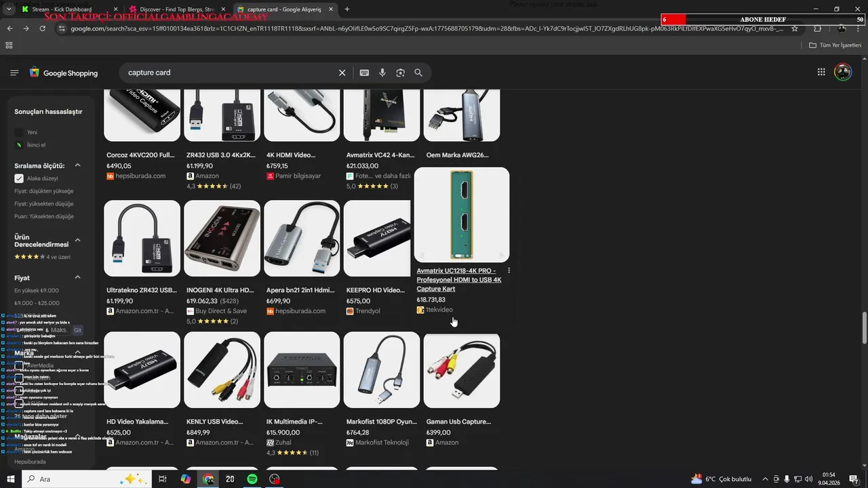Viewport: 868px width, 488px height.
Task: Open INOGENI 4K Ultra HD listing
Action: (x=220, y=290)
